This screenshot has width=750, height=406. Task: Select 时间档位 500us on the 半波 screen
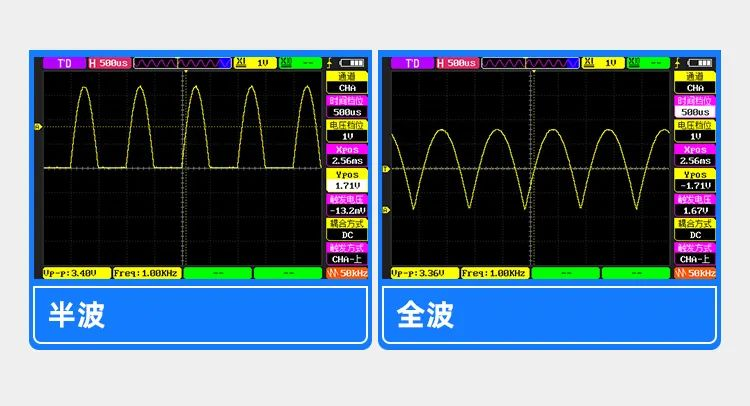(x=347, y=107)
